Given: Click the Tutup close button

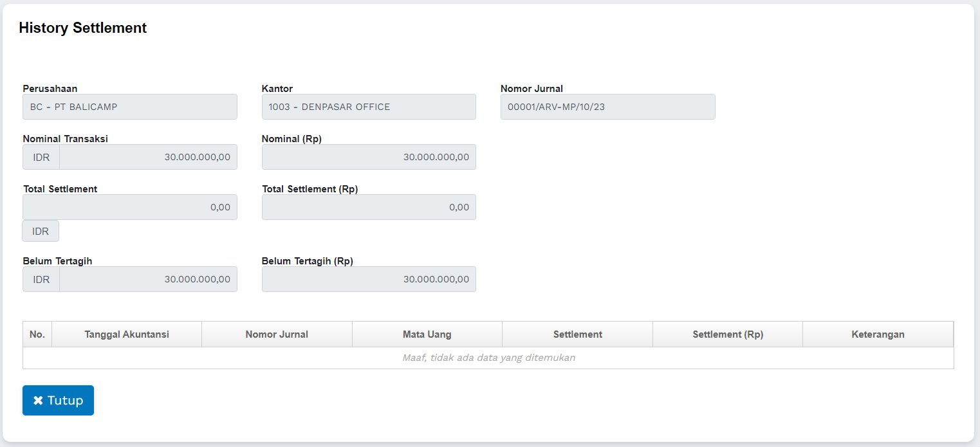Looking at the screenshot, I should point(58,400).
